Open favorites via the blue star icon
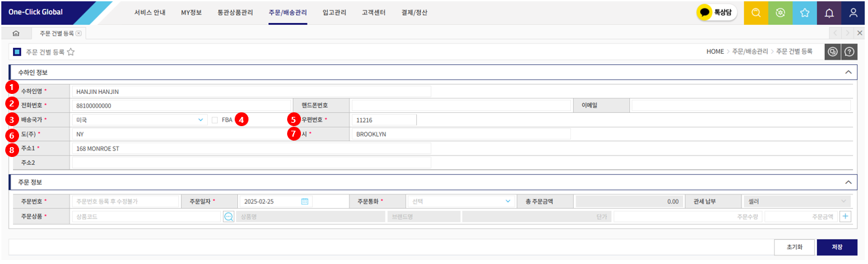The width and height of the screenshot is (868, 264). [804, 12]
